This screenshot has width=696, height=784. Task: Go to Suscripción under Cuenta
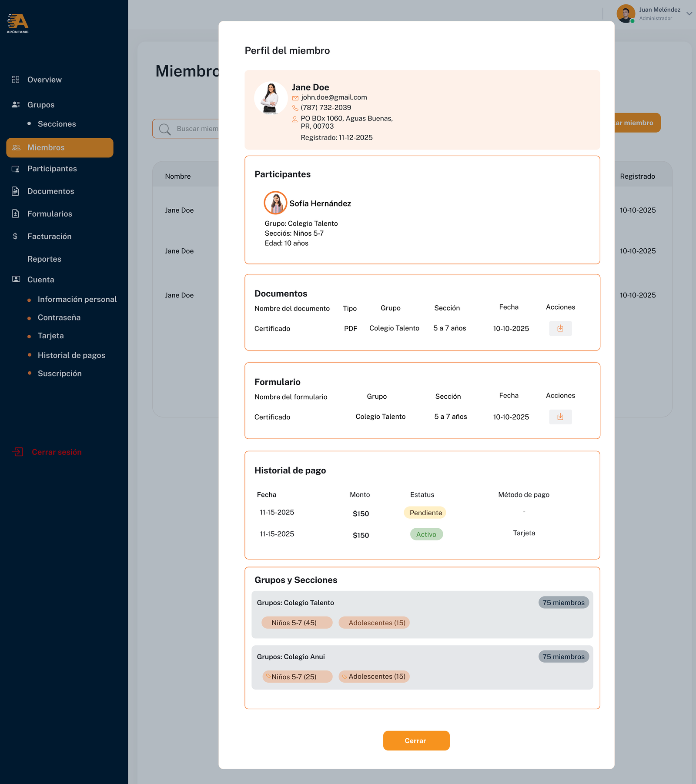click(60, 374)
